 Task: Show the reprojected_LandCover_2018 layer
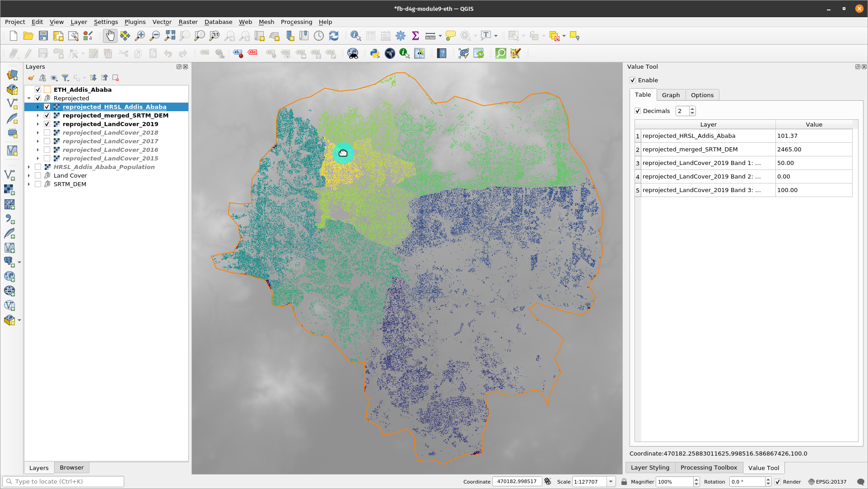tap(47, 132)
